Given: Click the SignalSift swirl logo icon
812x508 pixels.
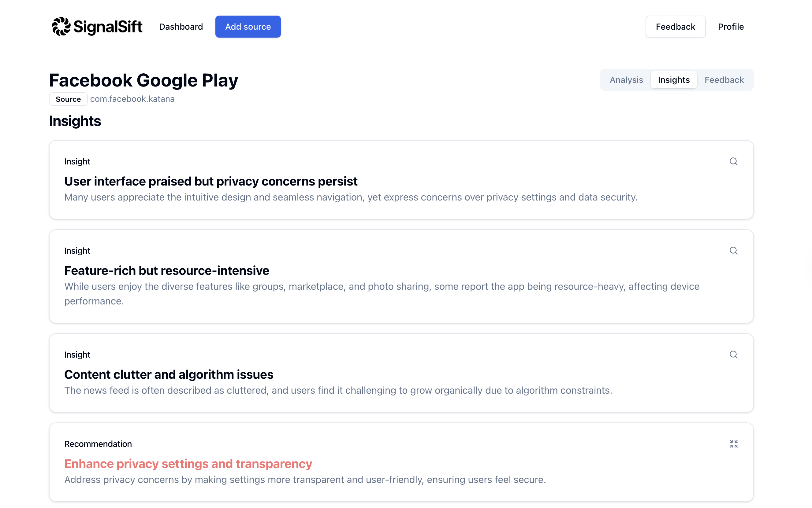Looking at the screenshot, I should tap(61, 26).
